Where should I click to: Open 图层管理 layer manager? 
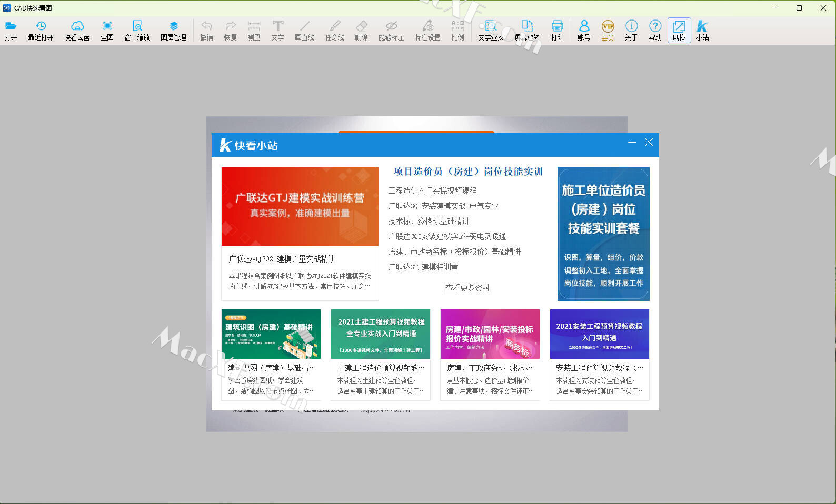[x=174, y=31]
